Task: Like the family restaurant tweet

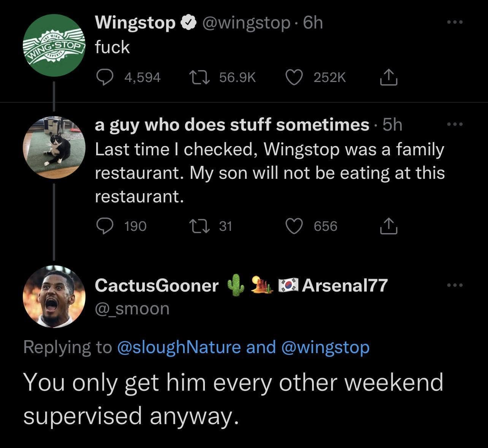Action: (x=293, y=226)
